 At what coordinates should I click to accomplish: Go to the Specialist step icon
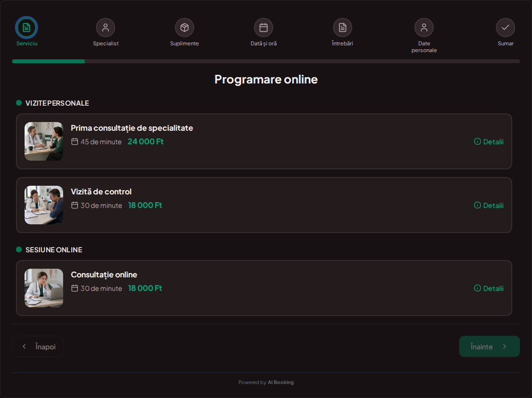click(106, 27)
